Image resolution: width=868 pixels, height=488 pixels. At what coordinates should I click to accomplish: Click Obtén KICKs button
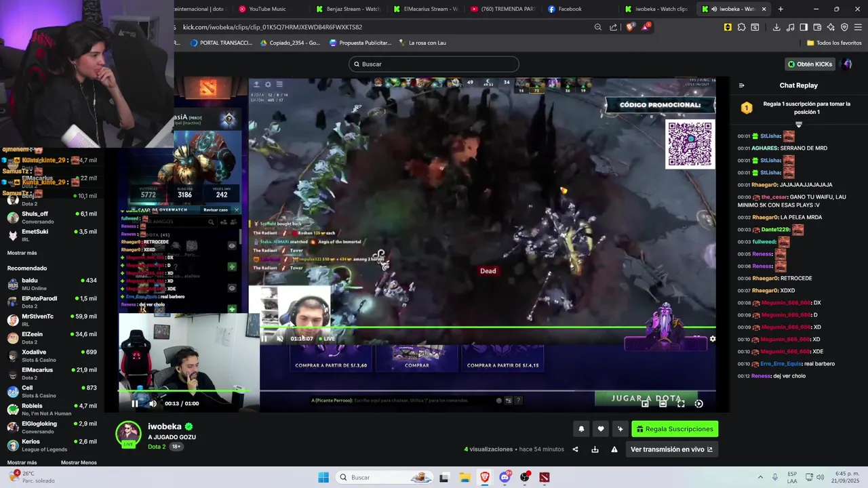pos(810,64)
